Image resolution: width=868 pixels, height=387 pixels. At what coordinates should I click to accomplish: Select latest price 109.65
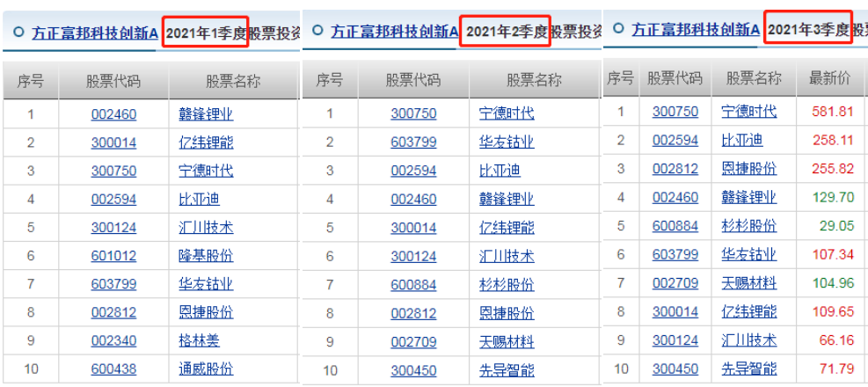[x=833, y=311]
